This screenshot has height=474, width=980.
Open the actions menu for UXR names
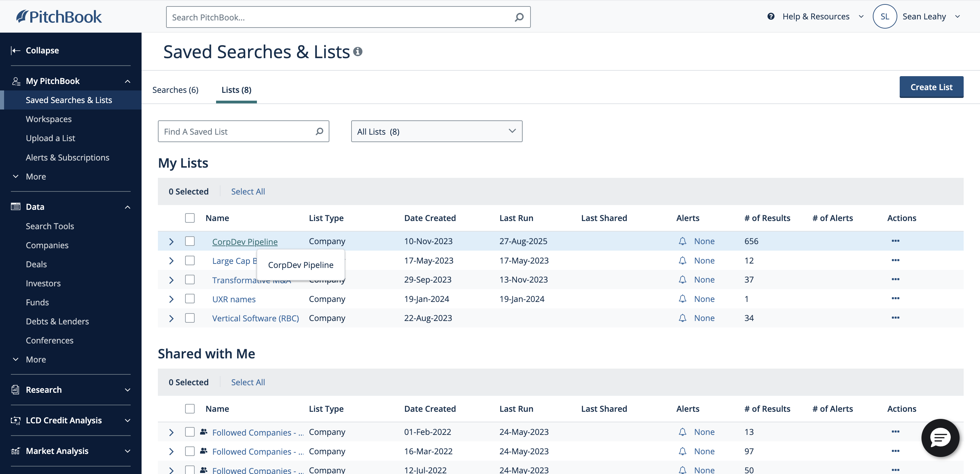(x=895, y=299)
